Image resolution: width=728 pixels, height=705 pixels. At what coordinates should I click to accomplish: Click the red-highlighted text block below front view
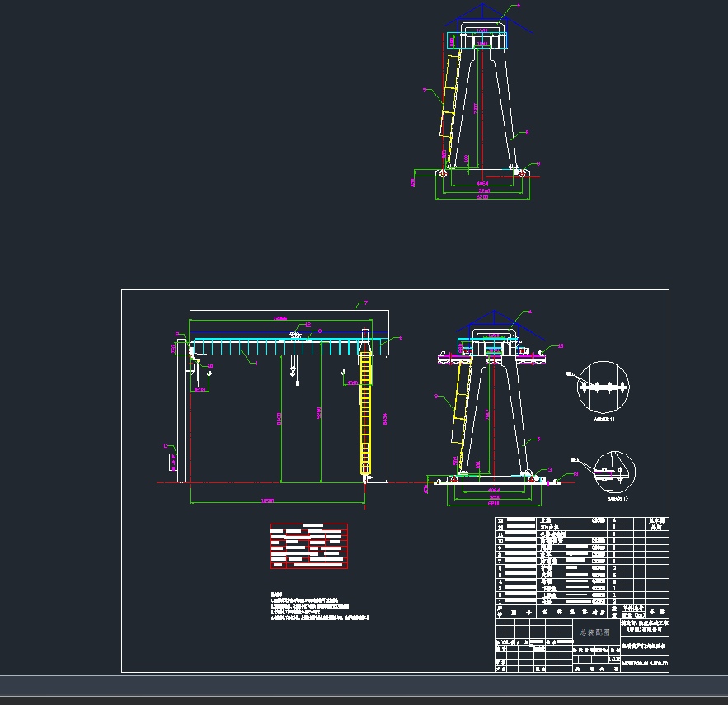pyautogui.click(x=308, y=546)
